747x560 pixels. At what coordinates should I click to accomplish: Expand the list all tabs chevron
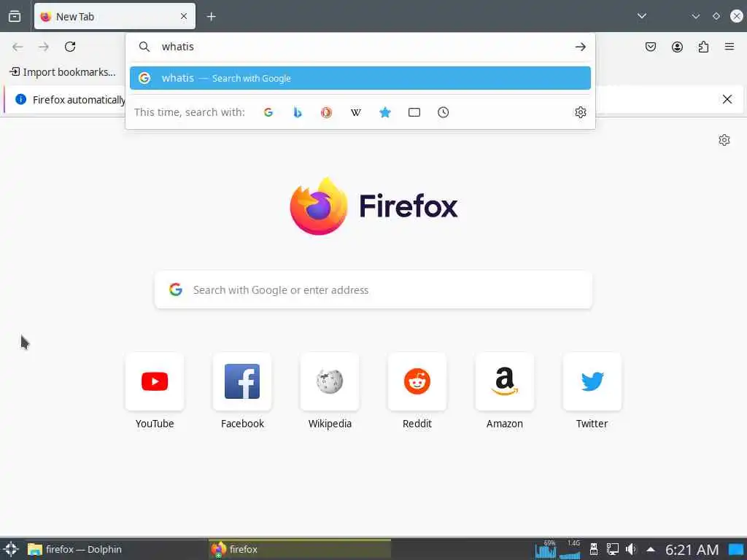coord(642,16)
